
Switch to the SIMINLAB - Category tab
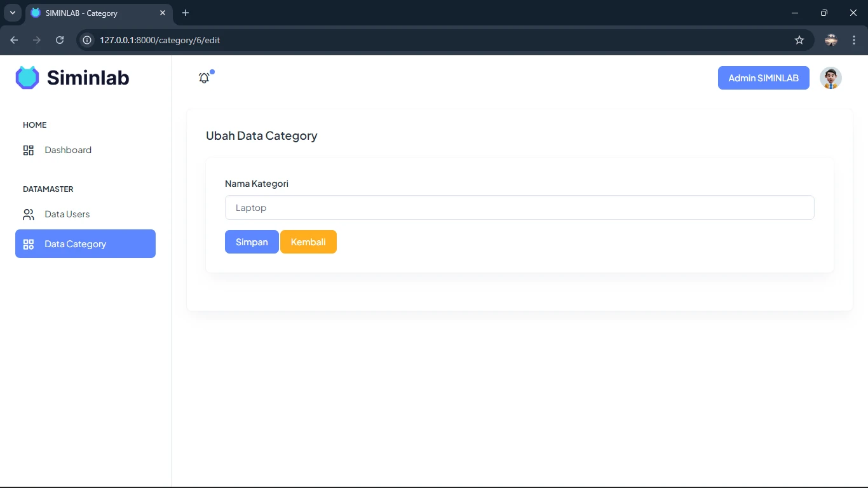95,13
